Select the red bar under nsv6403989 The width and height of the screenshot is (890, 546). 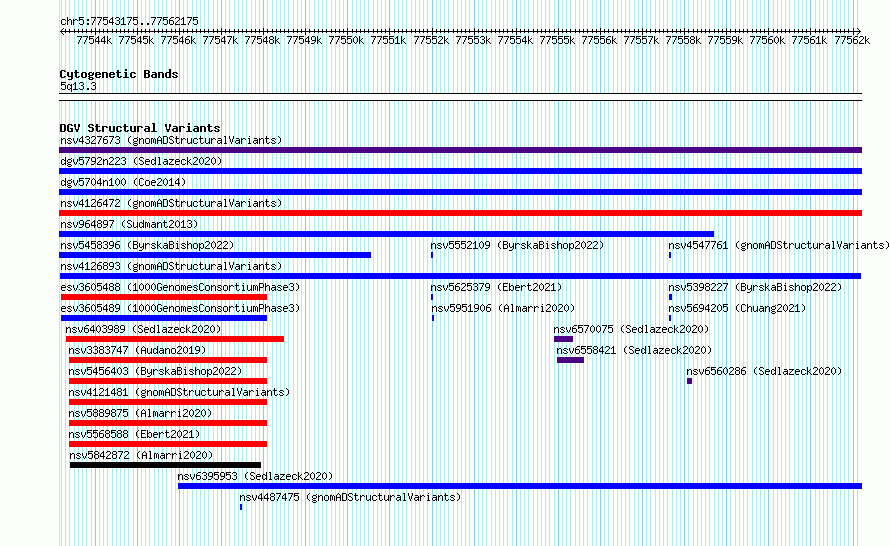(x=175, y=339)
